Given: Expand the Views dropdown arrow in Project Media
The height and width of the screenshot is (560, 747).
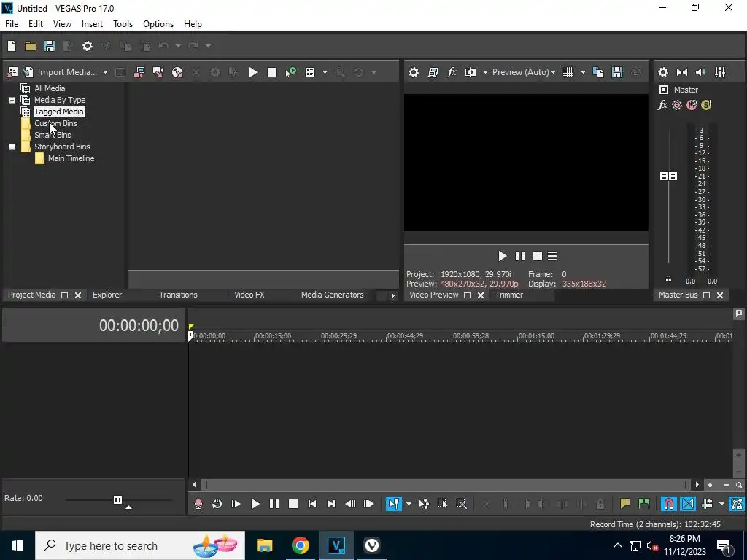Looking at the screenshot, I should coord(325,72).
